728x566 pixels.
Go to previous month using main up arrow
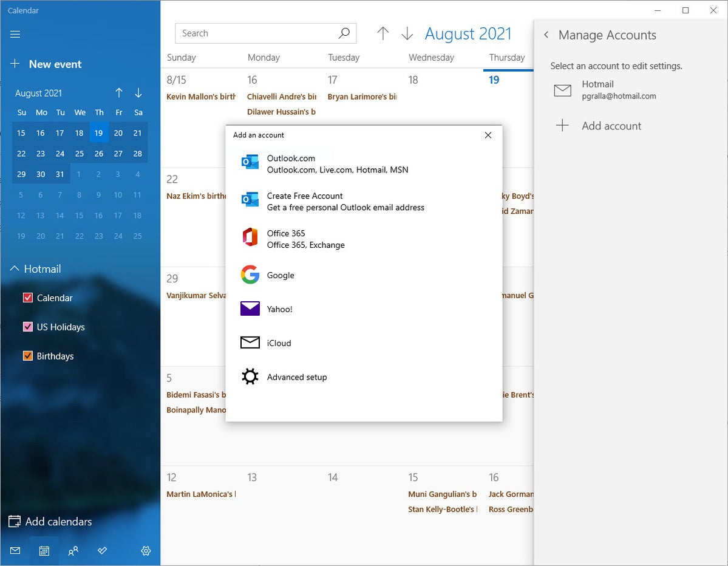tap(383, 33)
